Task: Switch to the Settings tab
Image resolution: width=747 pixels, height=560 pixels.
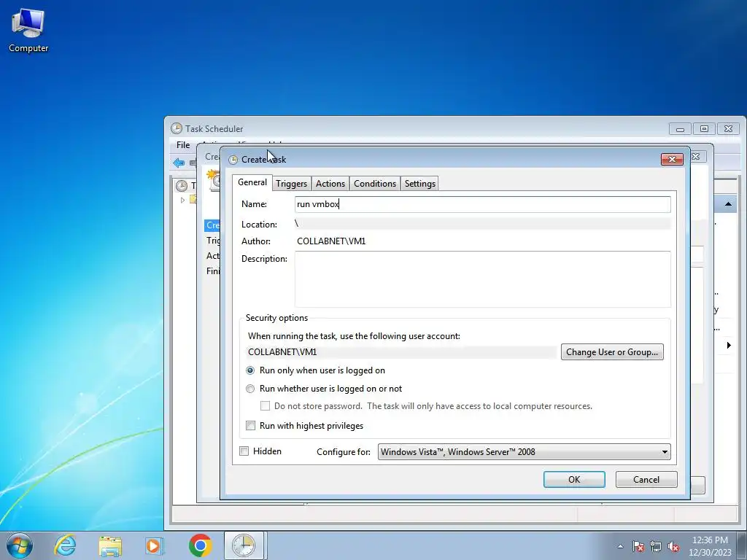Action: 419,184
